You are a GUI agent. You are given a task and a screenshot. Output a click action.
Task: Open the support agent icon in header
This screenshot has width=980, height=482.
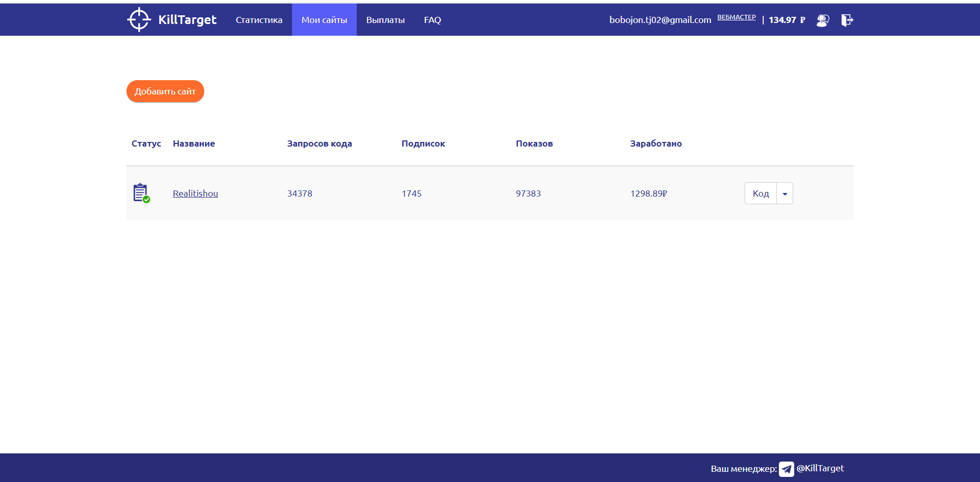coord(822,20)
